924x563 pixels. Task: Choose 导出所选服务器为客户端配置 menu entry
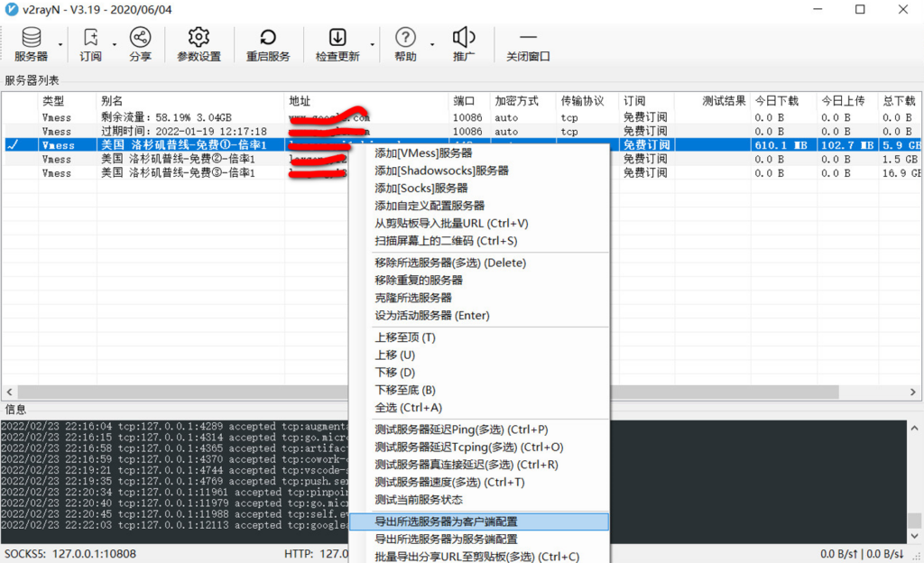click(x=478, y=521)
